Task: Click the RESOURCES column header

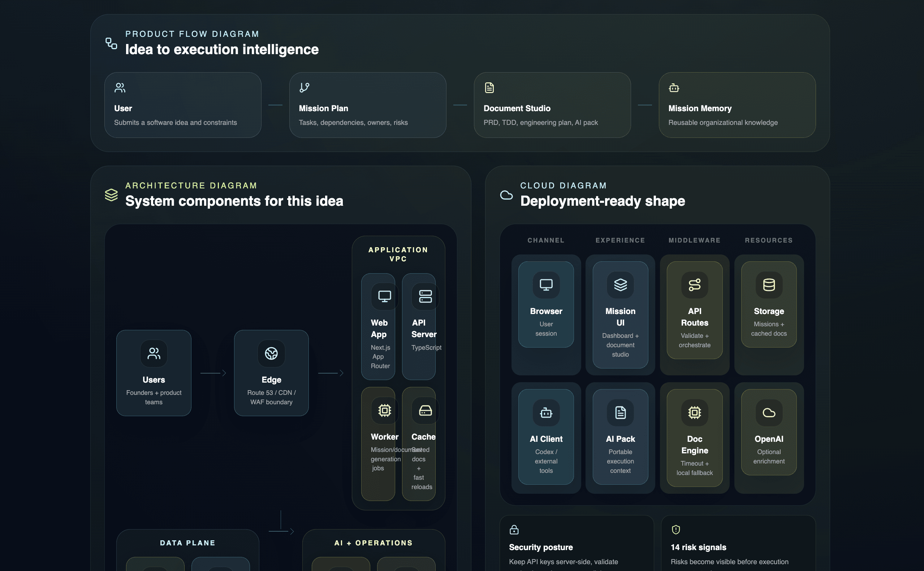Action: 769,240
